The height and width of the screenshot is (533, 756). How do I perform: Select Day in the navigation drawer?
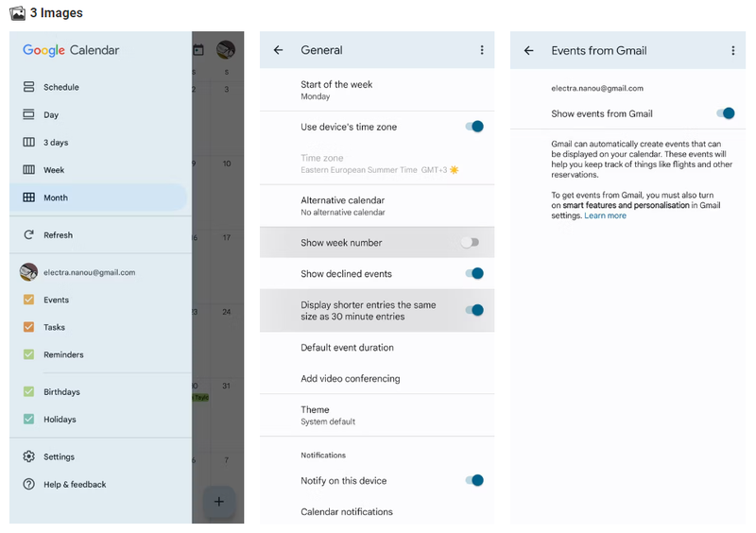(x=100, y=114)
